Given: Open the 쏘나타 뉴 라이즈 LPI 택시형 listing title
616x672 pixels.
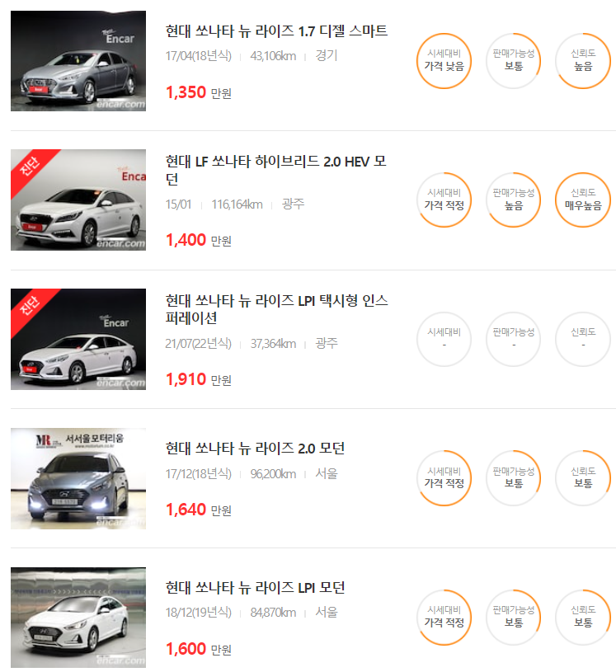Looking at the screenshot, I should [x=276, y=309].
